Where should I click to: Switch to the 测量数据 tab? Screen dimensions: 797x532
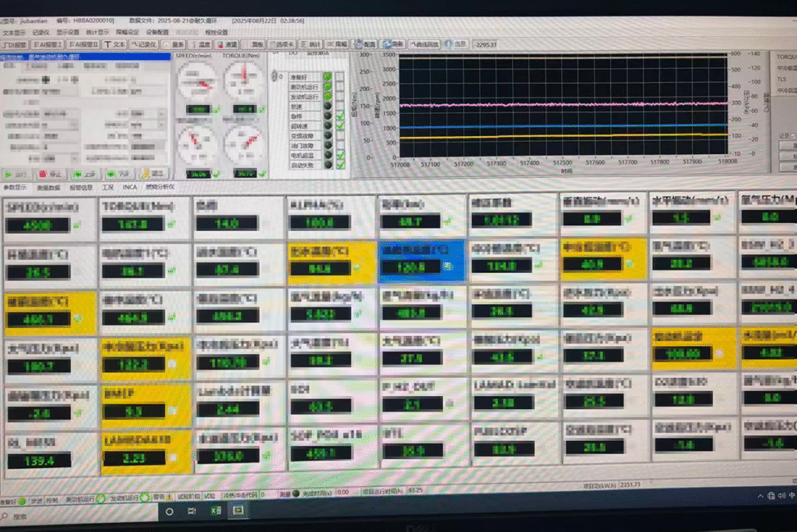pyautogui.click(x=48, y=187)
